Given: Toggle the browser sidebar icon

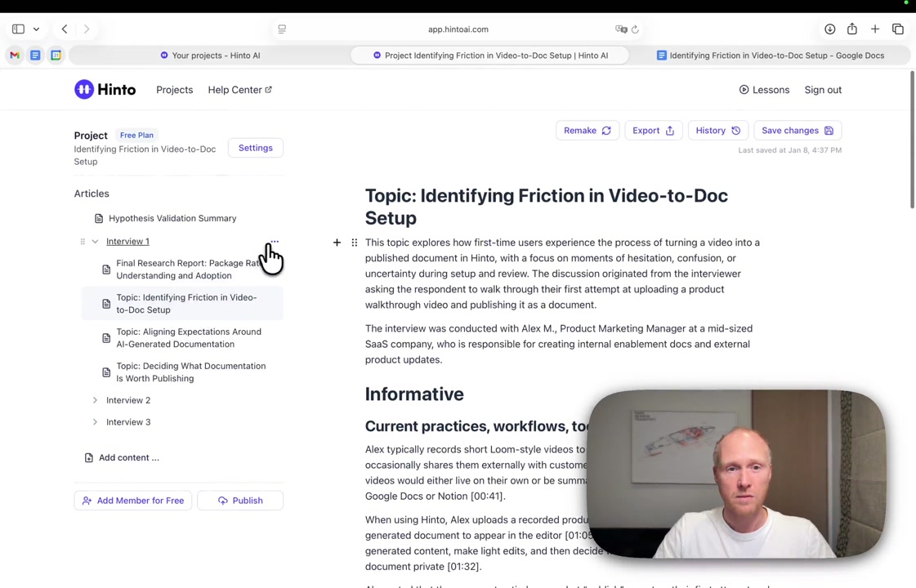Looking at the screenshot, I should click(x=18, y=29).
